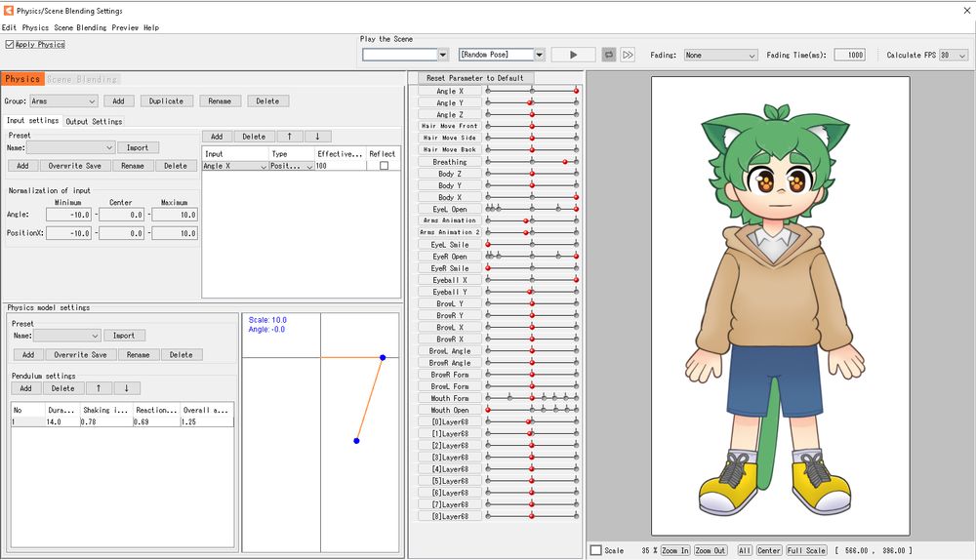Click the pendulum Duration cell 14.0
This screenshot has height=560, width=976.
62,421
